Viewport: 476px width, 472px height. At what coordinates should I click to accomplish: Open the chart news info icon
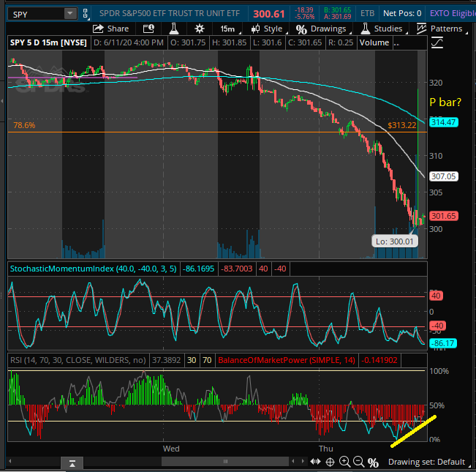[x=148, y=29]
